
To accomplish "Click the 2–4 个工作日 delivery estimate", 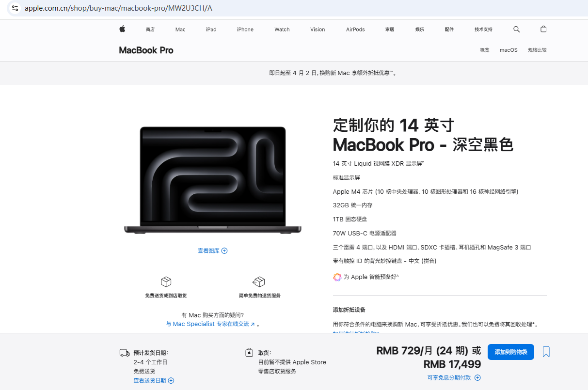I will (150, 362).
